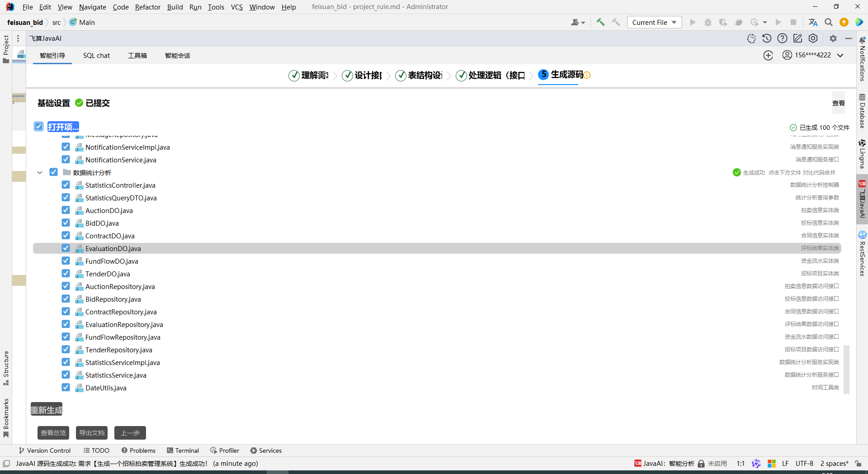868x474 pixels.
Task: Open the Database tool window
Action: coord(862,111)
